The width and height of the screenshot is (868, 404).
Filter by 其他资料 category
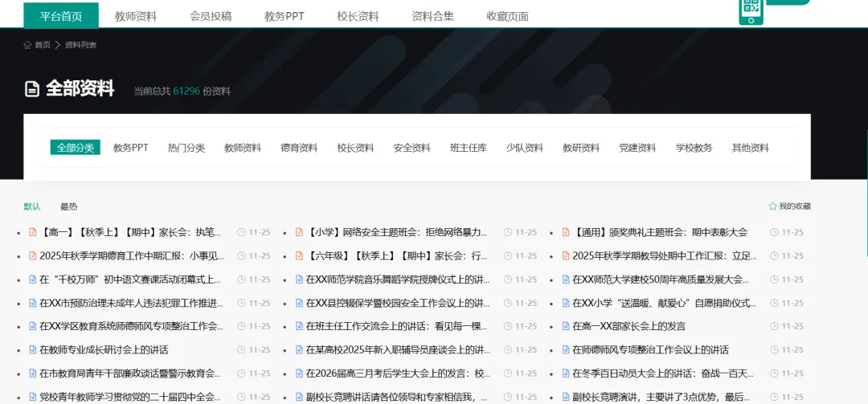[x=751, y=148]
